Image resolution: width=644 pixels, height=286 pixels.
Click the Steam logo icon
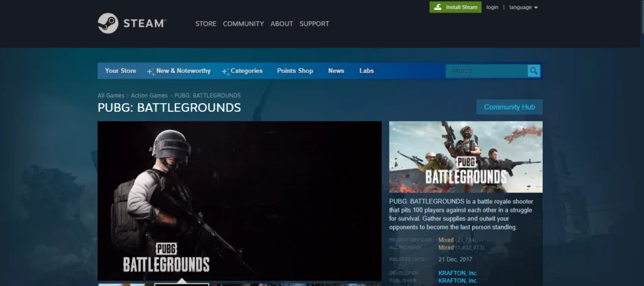tap(108, 23)
